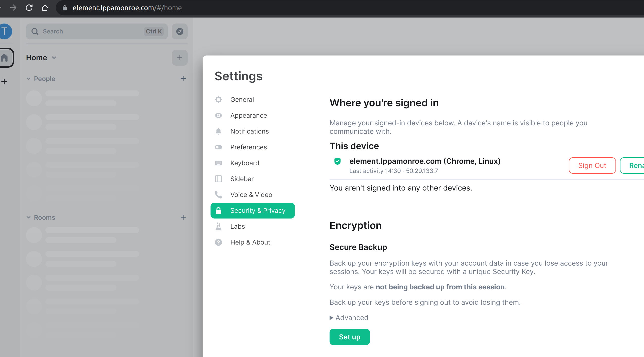Viewport: 644px width, 357px height.
Task: Select Voice & Video settings tab
Action: coord(252,195)
